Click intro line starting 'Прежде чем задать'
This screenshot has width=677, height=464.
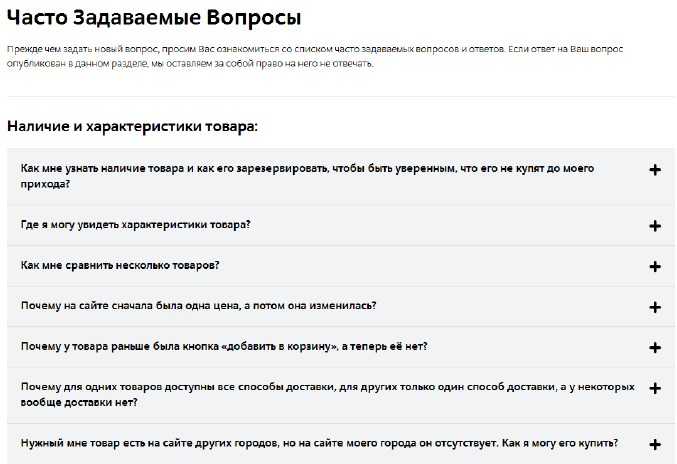[315, 49]
